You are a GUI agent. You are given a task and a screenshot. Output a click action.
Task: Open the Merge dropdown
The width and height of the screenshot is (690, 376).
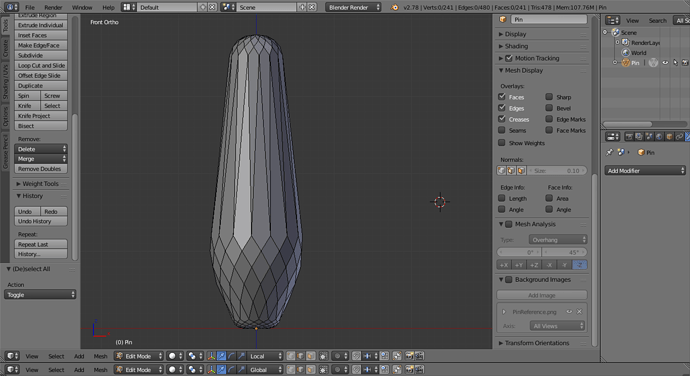41,159
